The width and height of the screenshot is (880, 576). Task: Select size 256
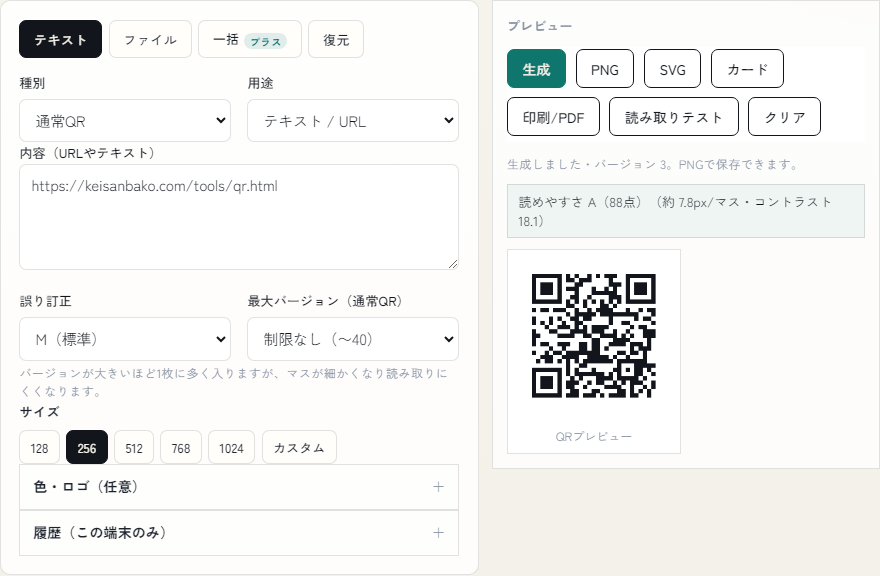click(x=87, y=447)
